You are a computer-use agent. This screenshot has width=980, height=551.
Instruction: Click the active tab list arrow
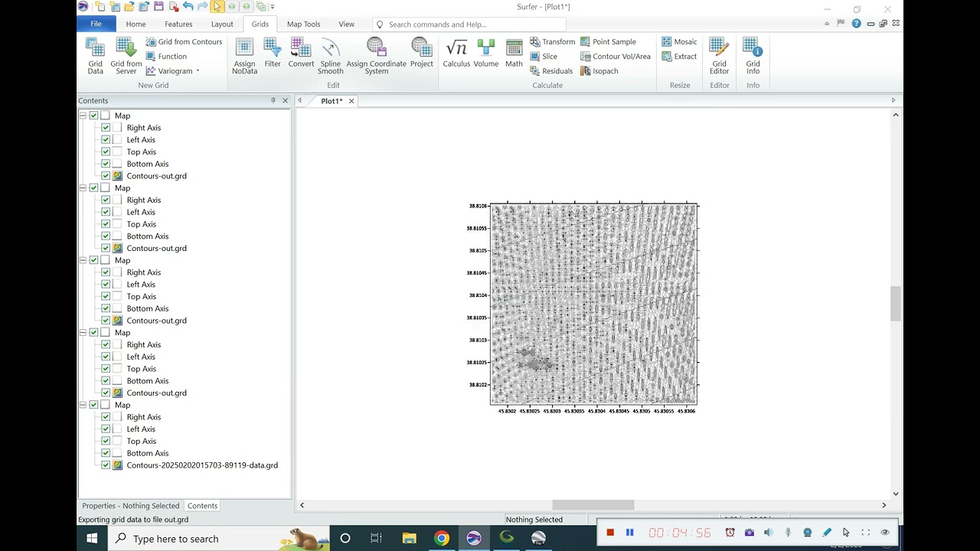coord(893,100)
